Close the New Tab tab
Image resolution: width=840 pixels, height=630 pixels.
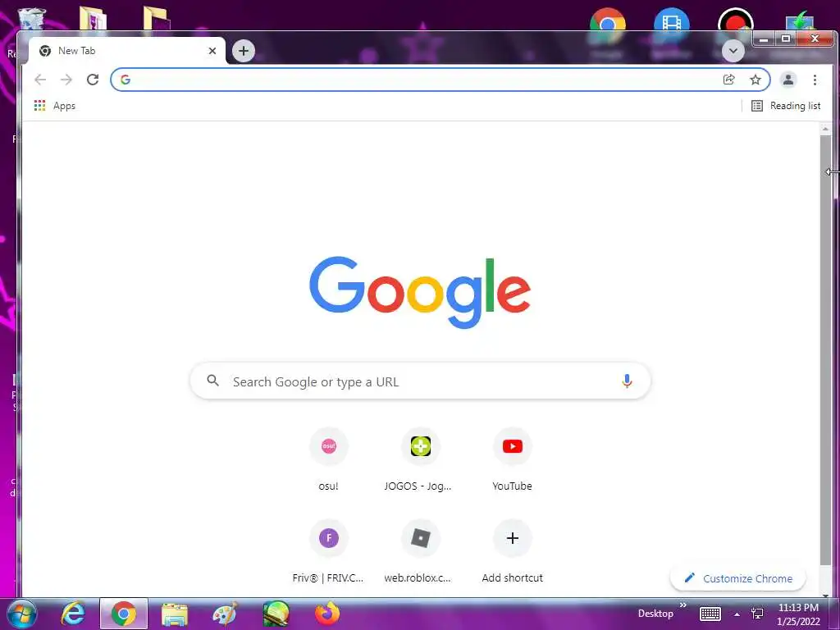[x=212, y=51]
